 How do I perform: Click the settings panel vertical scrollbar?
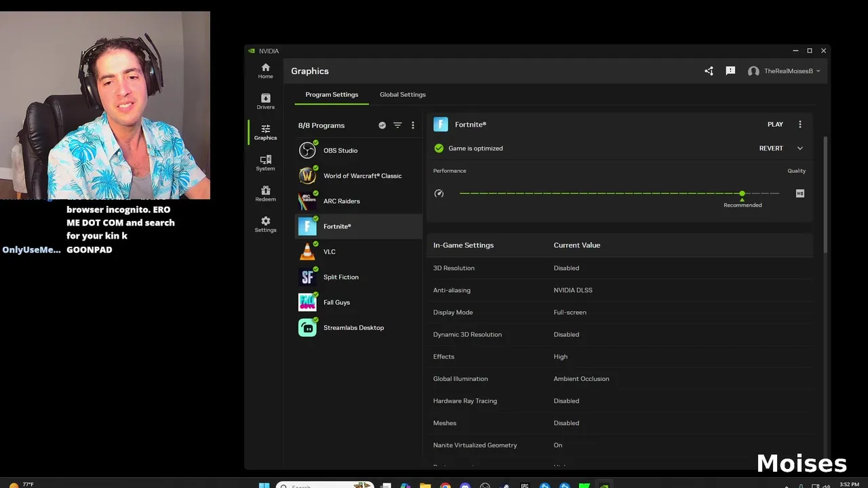point(825,195)
